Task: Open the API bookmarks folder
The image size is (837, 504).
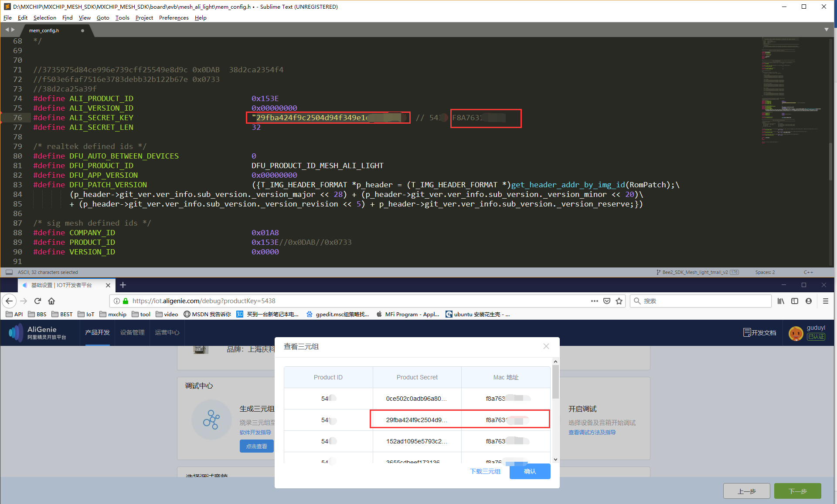Action: click(x=14, y=314)
